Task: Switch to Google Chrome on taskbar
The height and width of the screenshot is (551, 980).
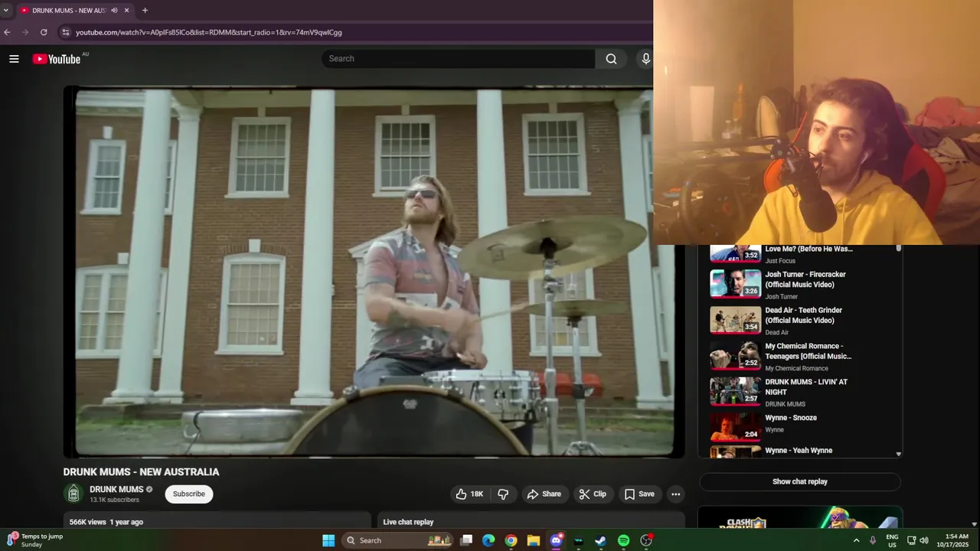Action: 511,540
